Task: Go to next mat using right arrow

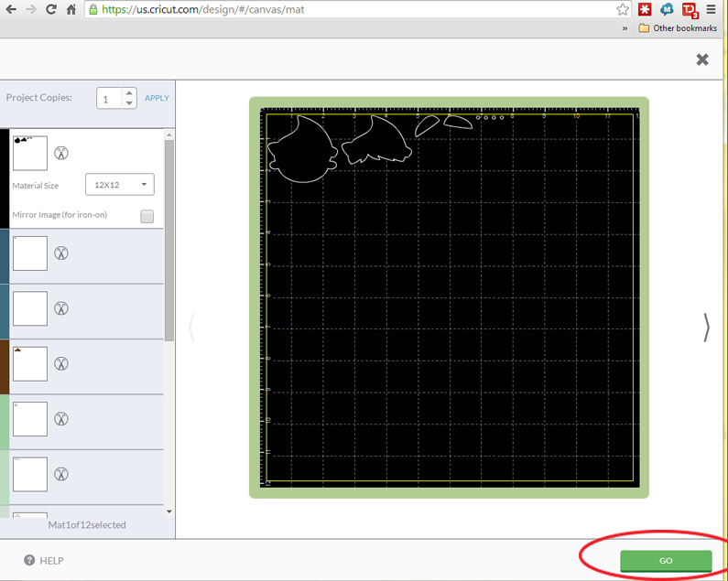Action: 706,327
